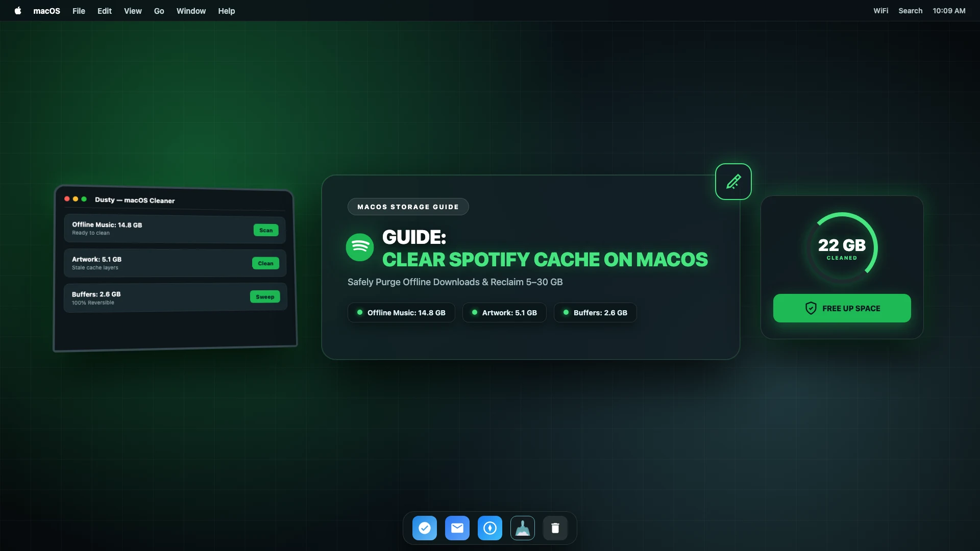Click the Free Up Space button
The height and width of the screenshot is (551, 980).
[842, 308]
